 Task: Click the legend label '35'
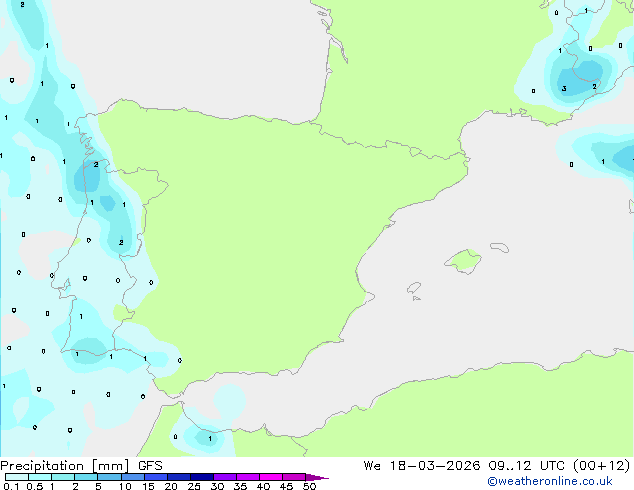pyautogui.click(x=240, y=486)
